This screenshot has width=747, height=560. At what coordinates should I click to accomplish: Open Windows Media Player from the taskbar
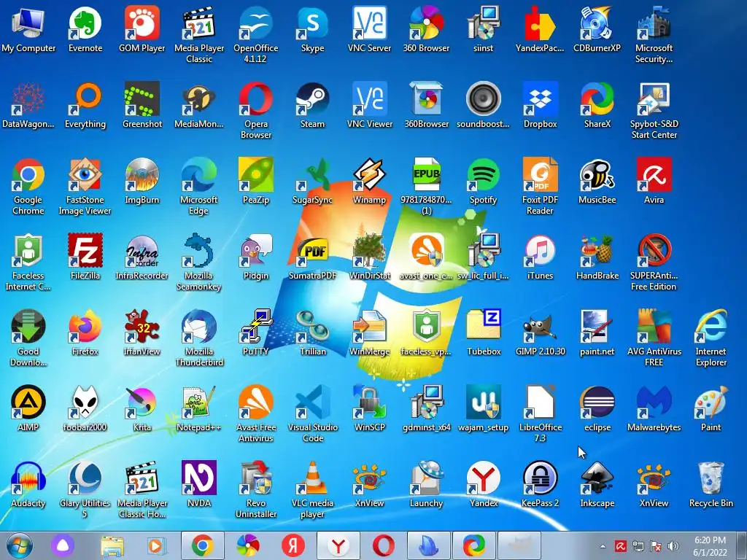tap(156, 545)
